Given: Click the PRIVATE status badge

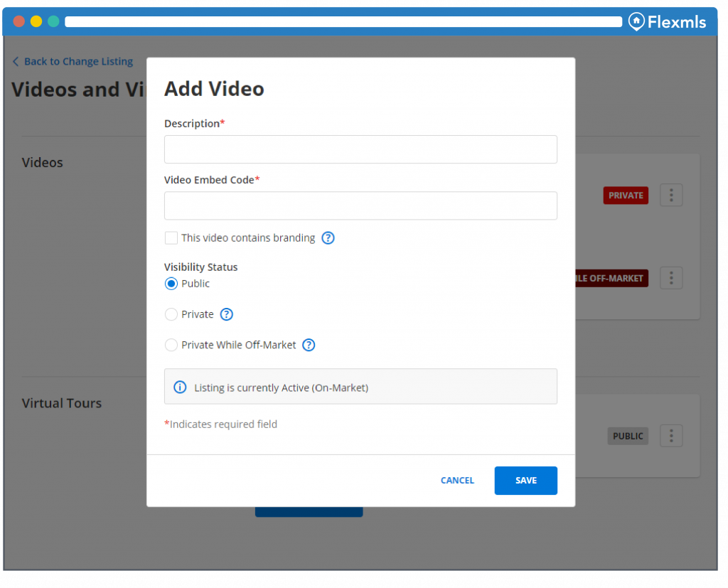Looking at the screenshot, I should [x=626, y=195].
